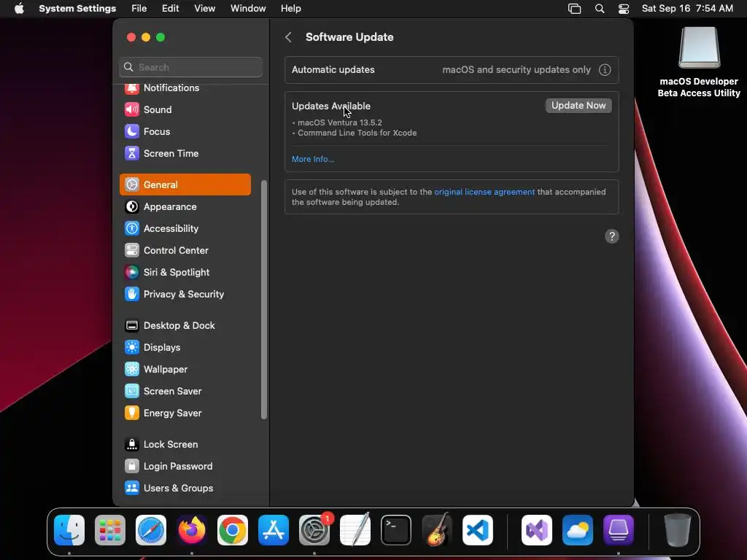Viewport: 747px width, 560px height.
Task: Open Users & Groups settings
Action: coord(185,489)
